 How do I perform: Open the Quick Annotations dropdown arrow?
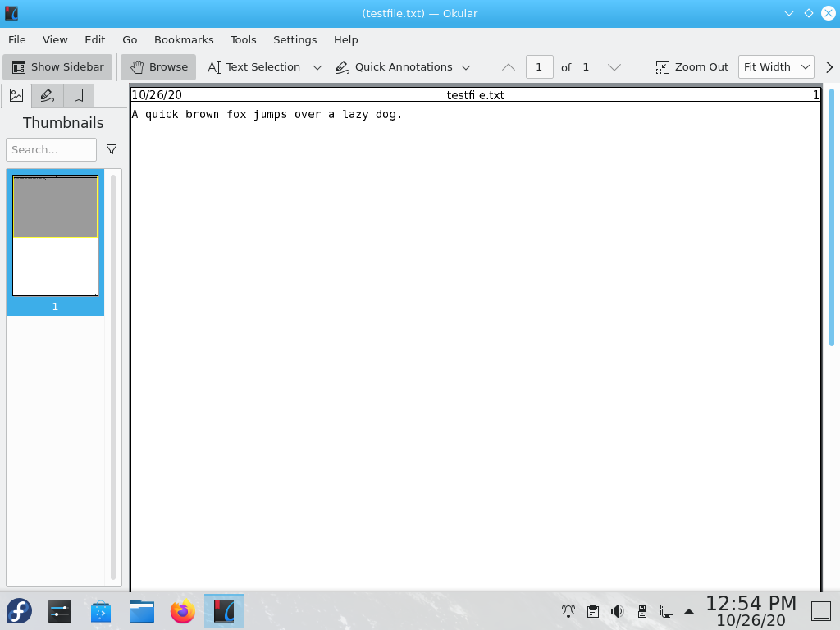[466, 67]
